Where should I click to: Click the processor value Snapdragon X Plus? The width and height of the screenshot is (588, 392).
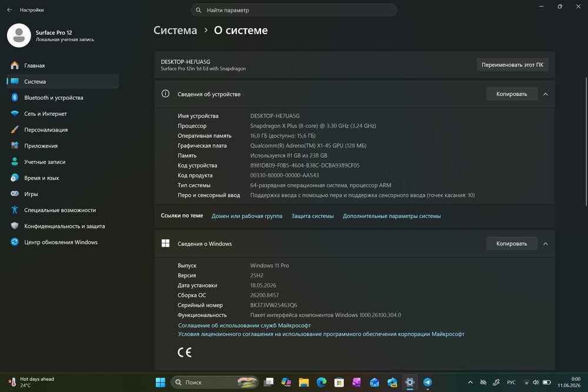(313, 126)
